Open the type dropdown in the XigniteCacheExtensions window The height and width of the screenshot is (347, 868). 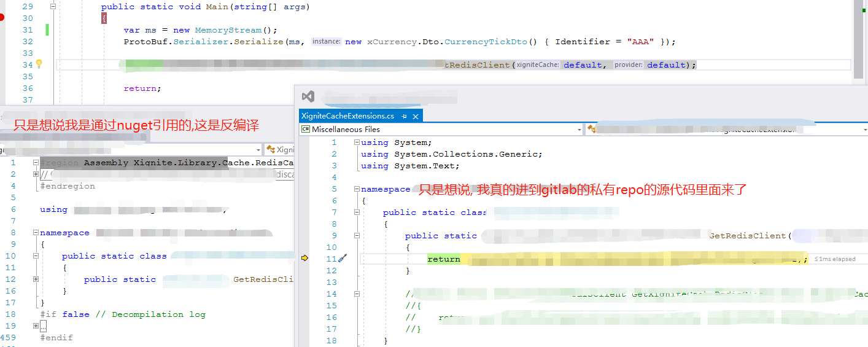[865, 130]
